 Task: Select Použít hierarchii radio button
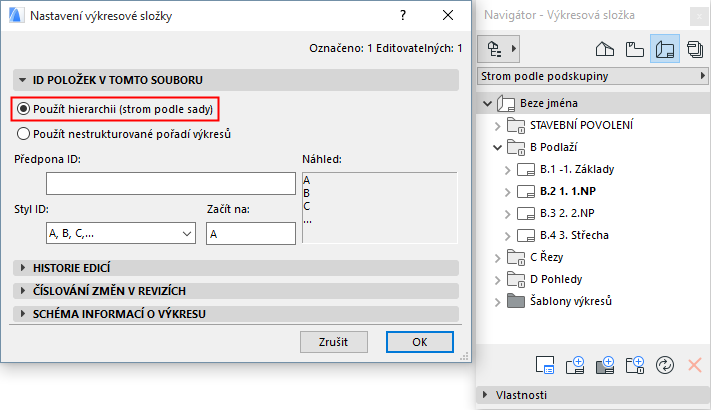pos(23,109)
